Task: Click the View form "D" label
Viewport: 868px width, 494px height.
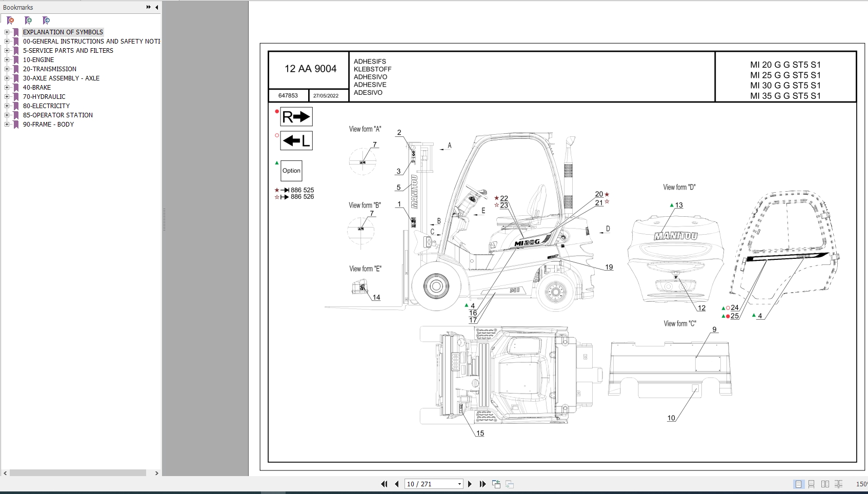Action: tap(679, 187)
